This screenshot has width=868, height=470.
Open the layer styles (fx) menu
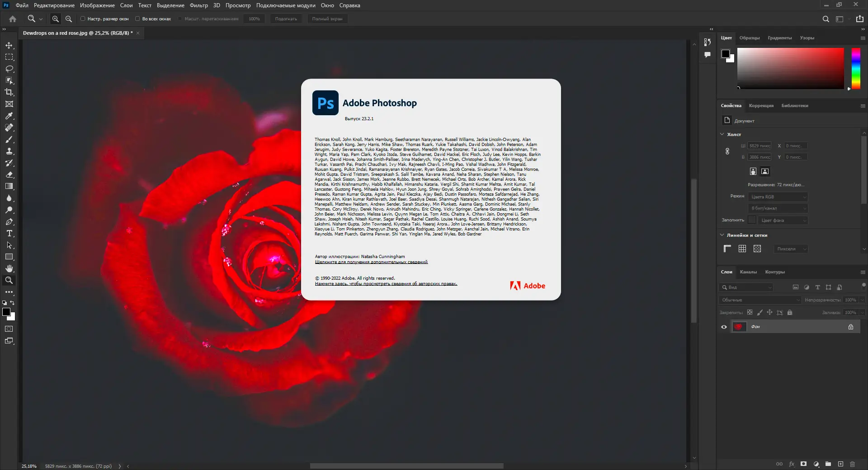pos(792,464)
